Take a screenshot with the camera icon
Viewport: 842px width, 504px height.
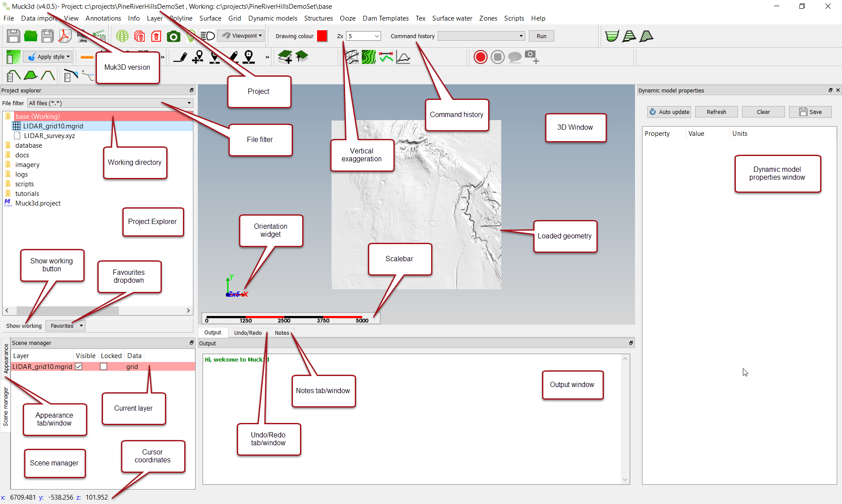click(174, 36)
